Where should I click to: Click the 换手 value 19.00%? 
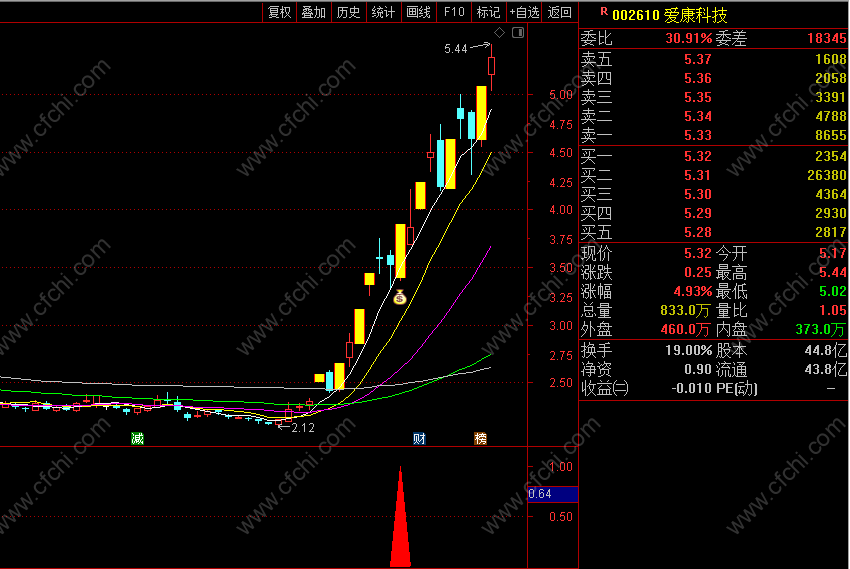688,350
